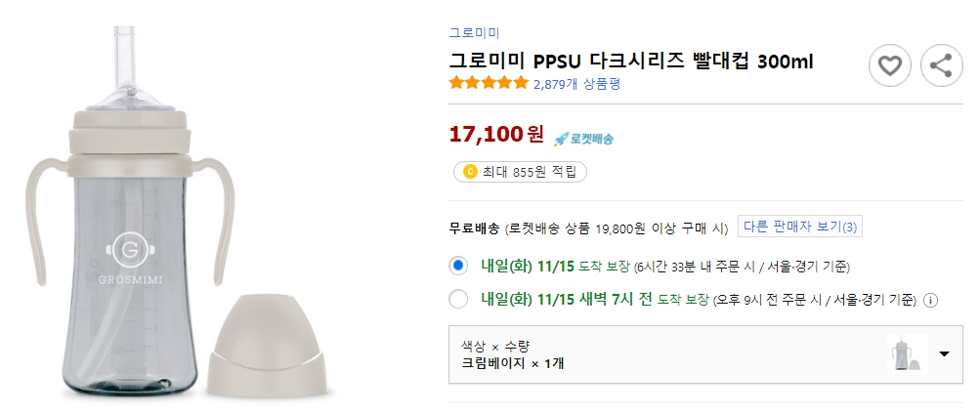Click the 크림베이지 × 1개 selected option
Image resolution: width=980 pixels, height=414 pixels.
(513, 364)
